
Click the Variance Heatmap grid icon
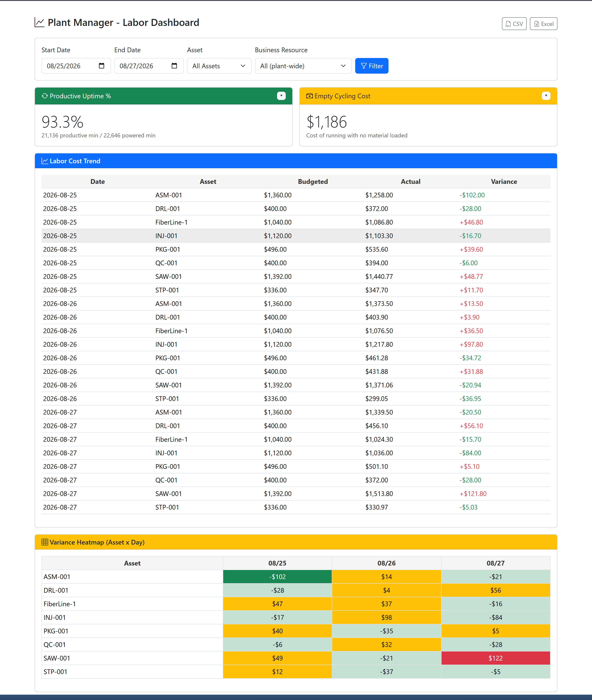click(x=45, y=542)
